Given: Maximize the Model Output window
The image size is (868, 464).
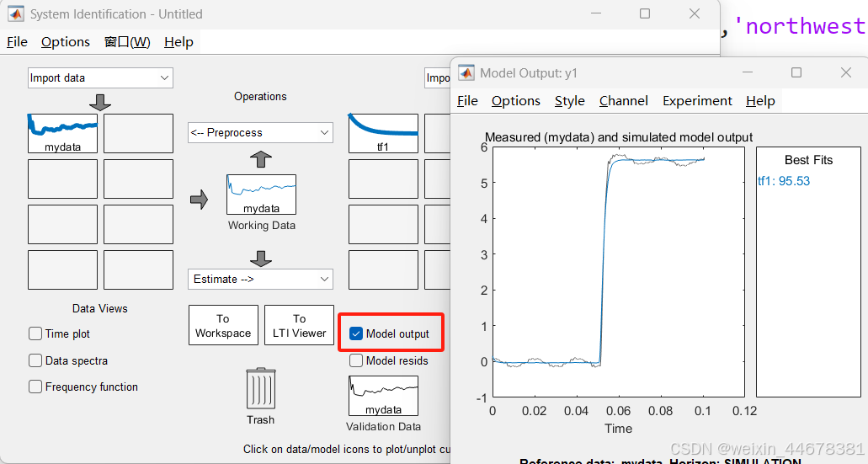Looking at the screenshot, I should click(796, 72).
